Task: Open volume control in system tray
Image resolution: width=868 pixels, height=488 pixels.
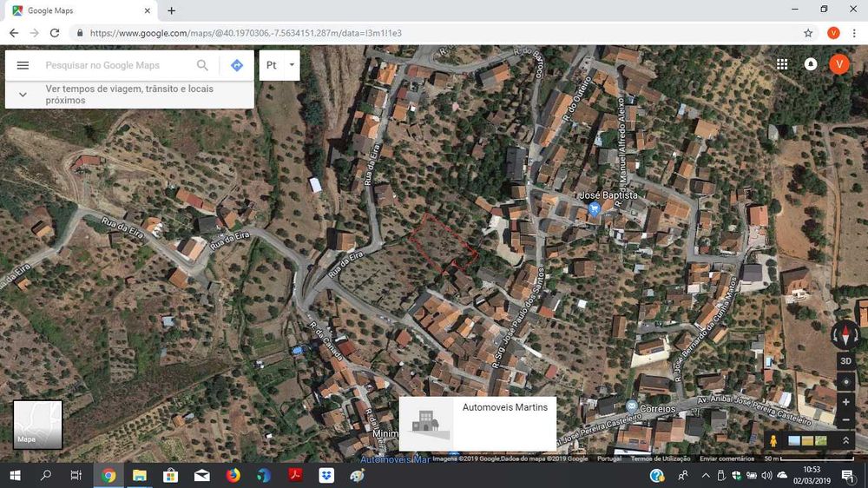Action: coord(766,475)
